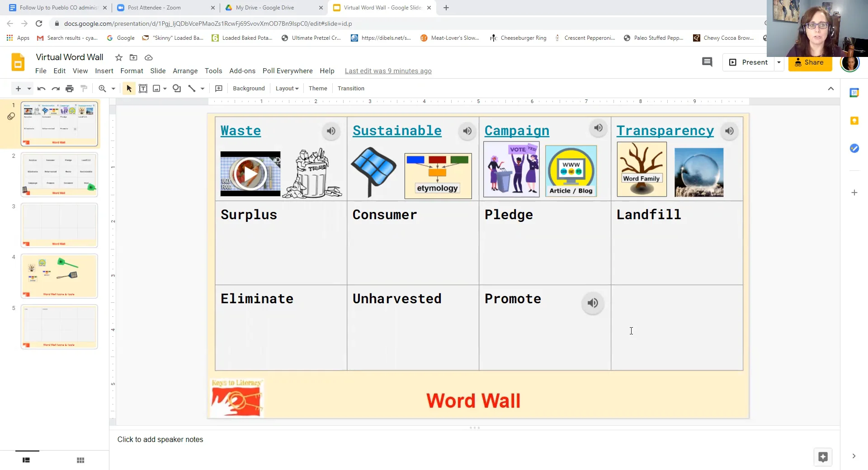
Task: Select the Line tool
Action: 192,88
